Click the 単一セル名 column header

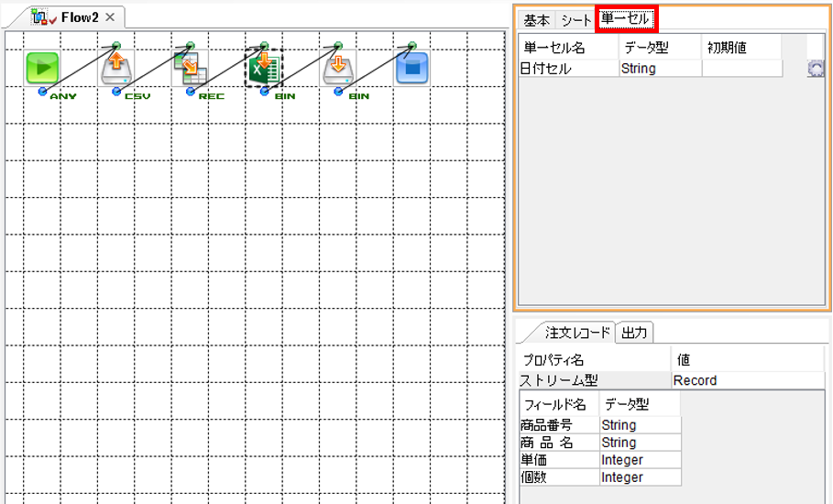(x=569, y=48)
